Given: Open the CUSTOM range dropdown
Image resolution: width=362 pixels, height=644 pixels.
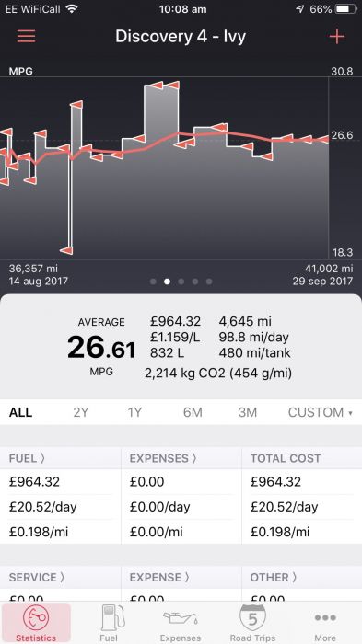Looking at the screenshot, I should (x=321, y=412).
